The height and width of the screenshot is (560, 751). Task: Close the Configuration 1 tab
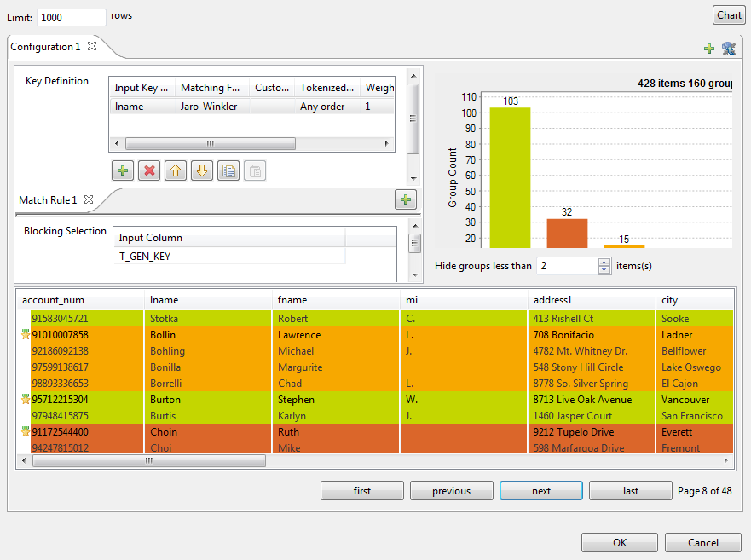(x=92, y=46)
